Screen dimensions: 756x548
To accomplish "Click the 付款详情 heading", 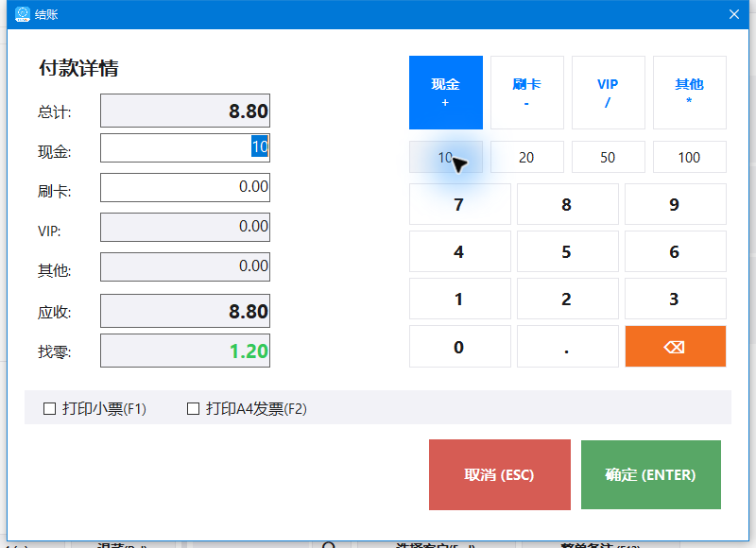I will click(x=78, y=68).
